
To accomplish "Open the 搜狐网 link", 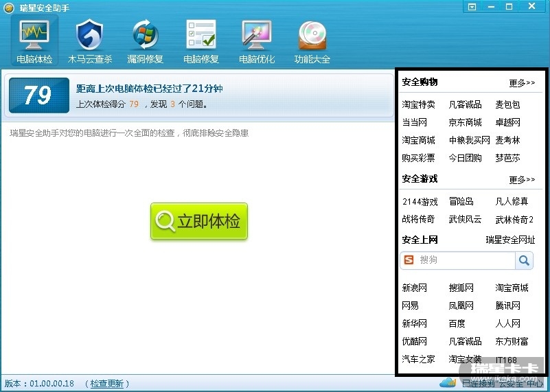I will tap(461, 288).
